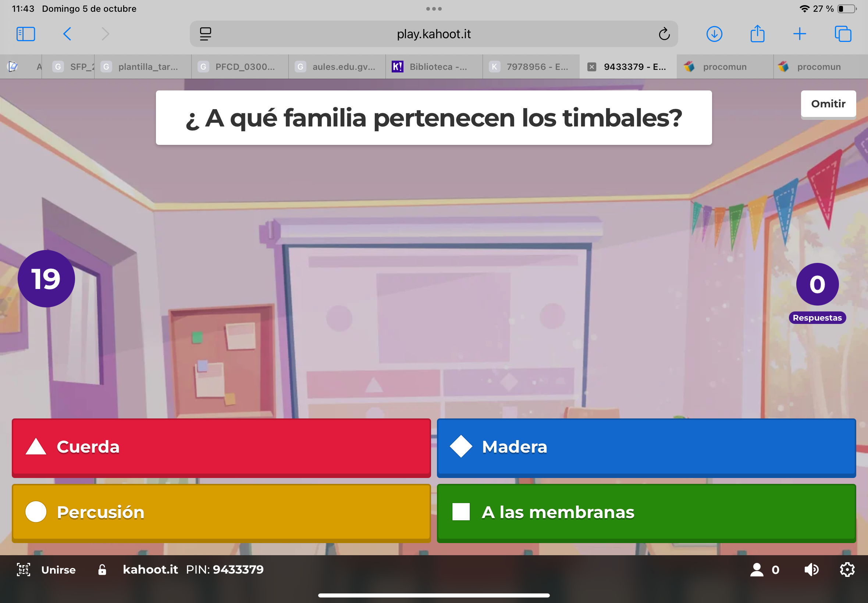Select the red Cuerda answer
The width and height of the screenshot is (868, 603).
click(x=221, y=447)
